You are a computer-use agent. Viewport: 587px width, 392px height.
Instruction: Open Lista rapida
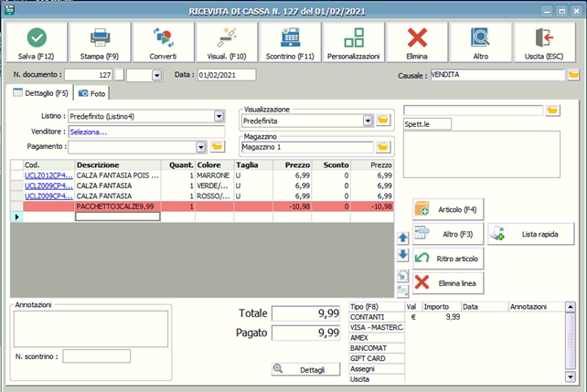click(531, 234)
